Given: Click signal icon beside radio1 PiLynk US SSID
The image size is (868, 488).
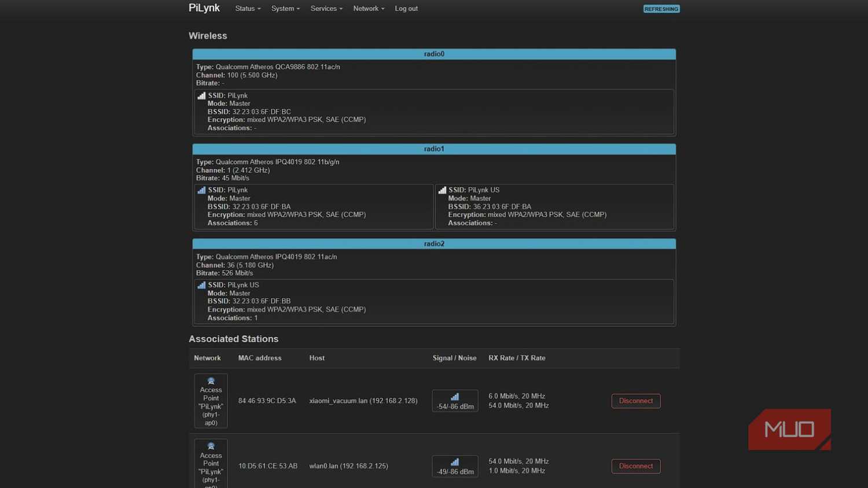Looking at the screenshot, I should 442,190.
